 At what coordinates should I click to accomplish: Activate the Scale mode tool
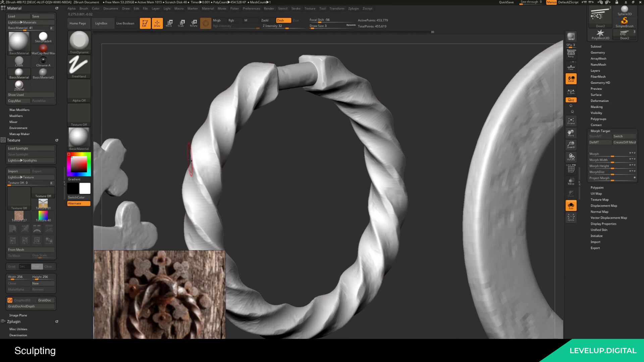[182, 23]
